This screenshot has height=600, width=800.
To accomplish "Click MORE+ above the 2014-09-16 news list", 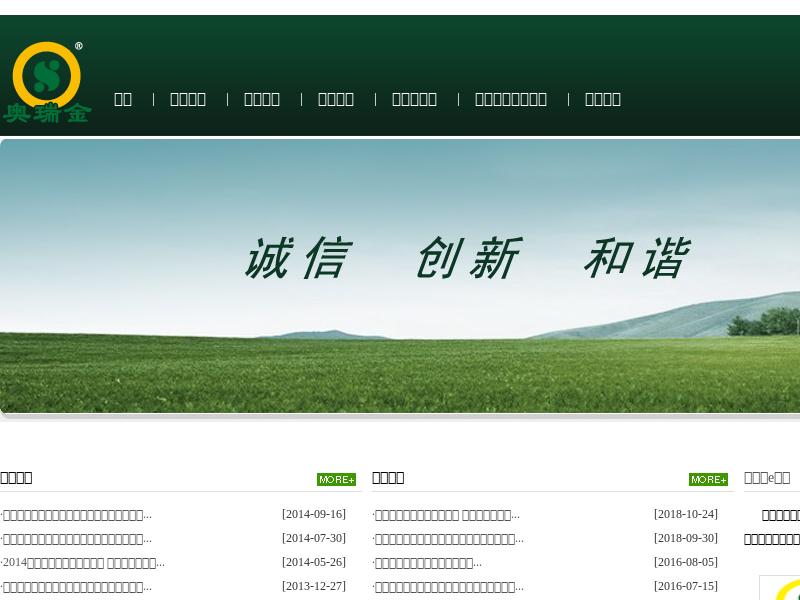I will (336, 480).
